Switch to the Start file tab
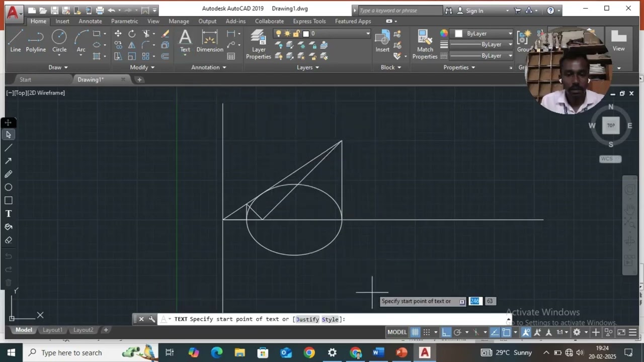The image size is (644, 362). pos(25,79)
